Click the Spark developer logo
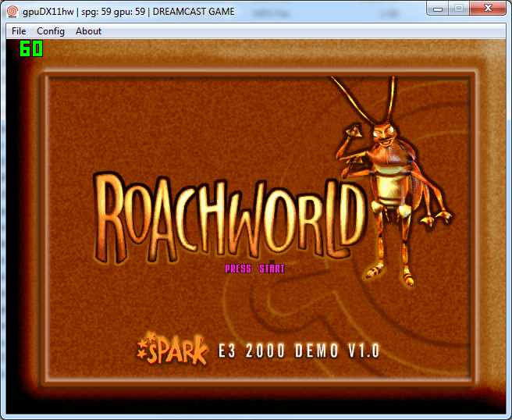512x420 pixels. tap(172, 349)
